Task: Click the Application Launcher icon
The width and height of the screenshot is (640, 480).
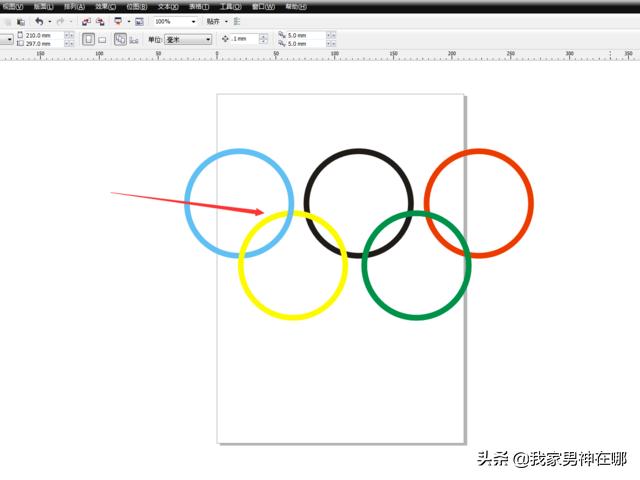Action: (x=118, y=21)
